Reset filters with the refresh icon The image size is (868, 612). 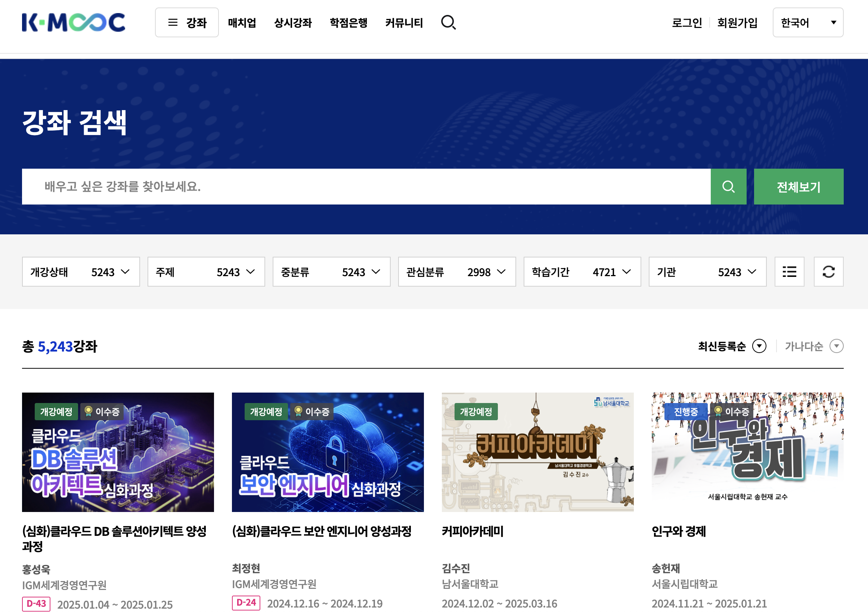pos(828,272)
